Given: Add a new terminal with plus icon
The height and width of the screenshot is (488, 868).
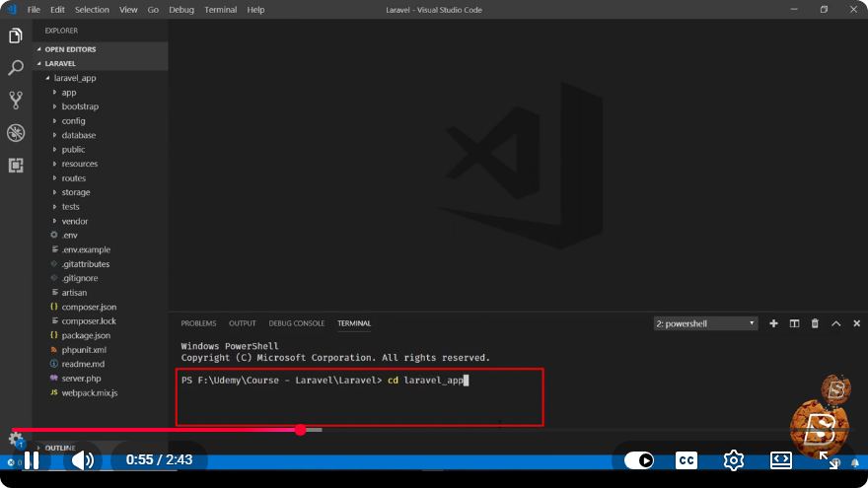Looking at the screenshot, I should coord(773,323).
